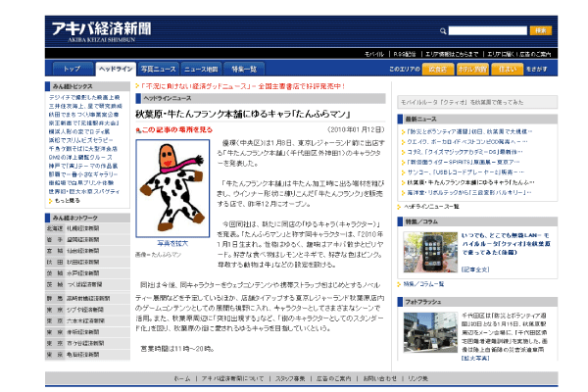Open the クエイク、ボーカロイド latest news item
Screen dimensions: 588x392
467,142
